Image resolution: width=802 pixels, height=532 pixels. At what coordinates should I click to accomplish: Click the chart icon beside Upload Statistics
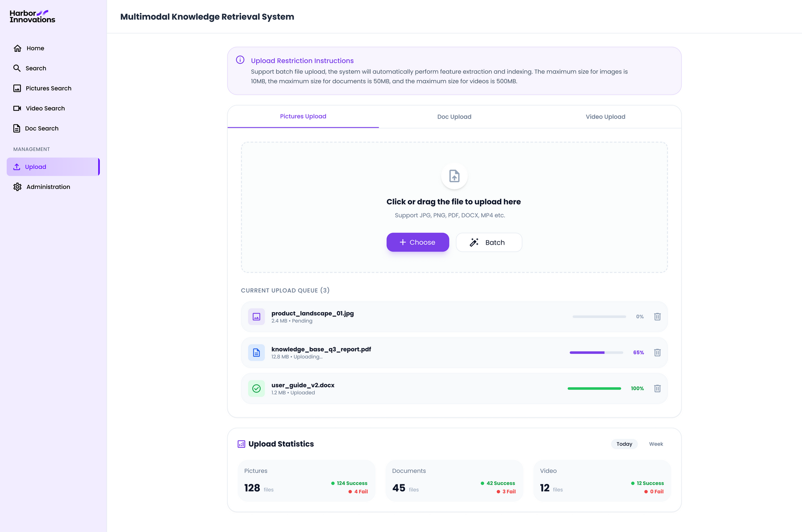click(x=241, y=444)
